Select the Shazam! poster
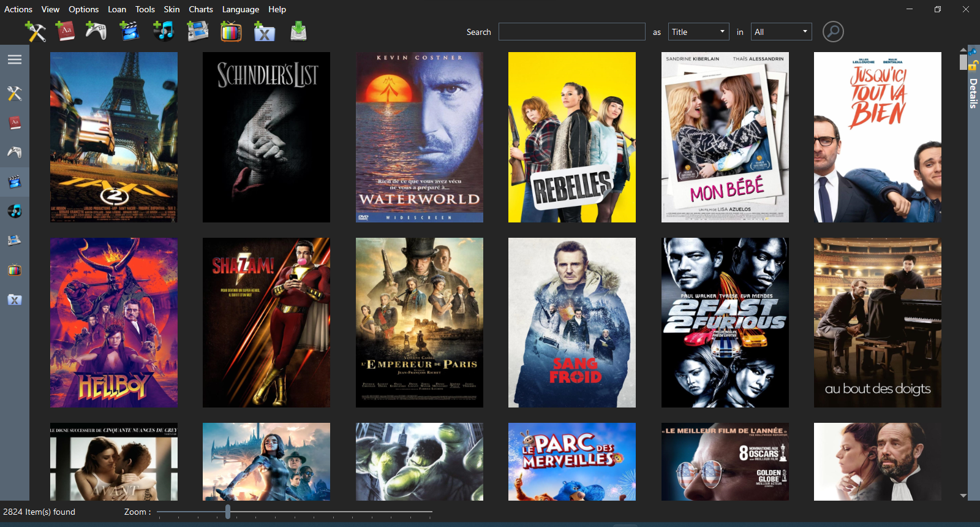This screenshot has width=980, height=527. tap(266, 323)
